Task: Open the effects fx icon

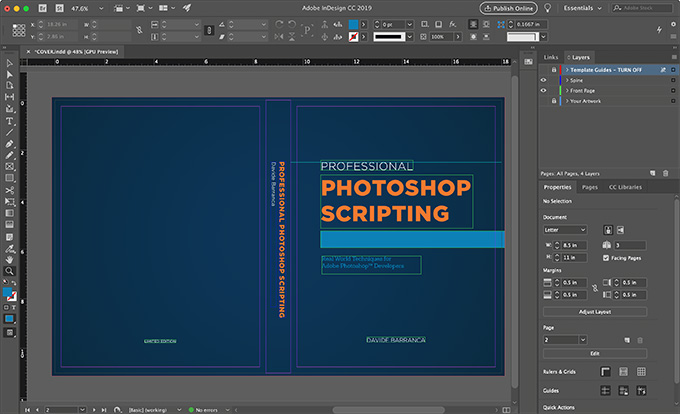Action: click(452, 24)
